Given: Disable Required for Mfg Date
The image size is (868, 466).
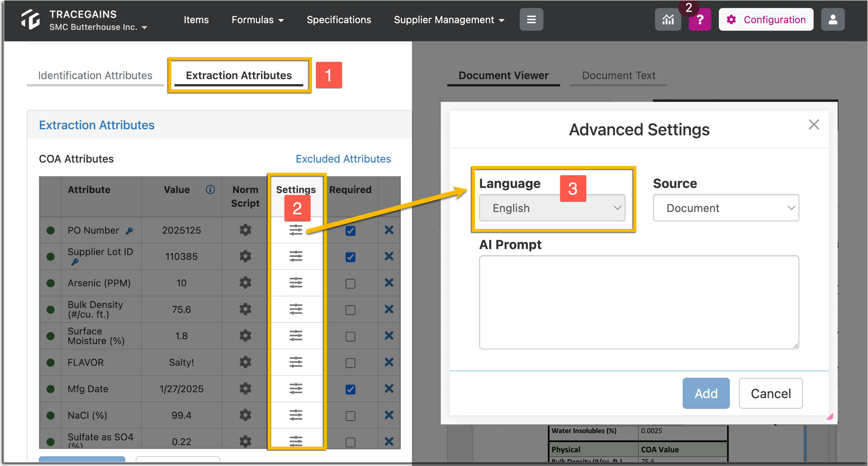Looking at the screenshot, I should tap(350, 389).
